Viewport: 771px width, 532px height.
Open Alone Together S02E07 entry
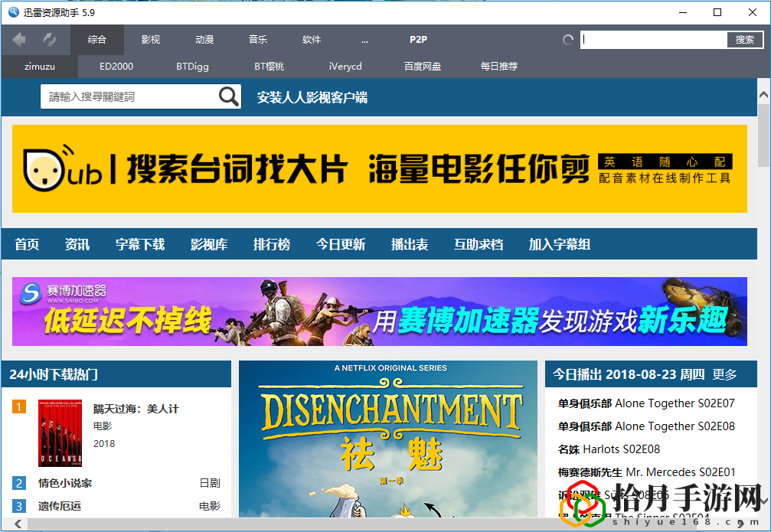point(646,403)
